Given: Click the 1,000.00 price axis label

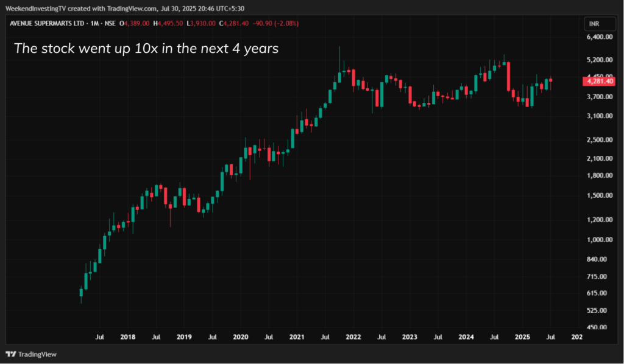Looking at the screenshot, I should [600, 240].
